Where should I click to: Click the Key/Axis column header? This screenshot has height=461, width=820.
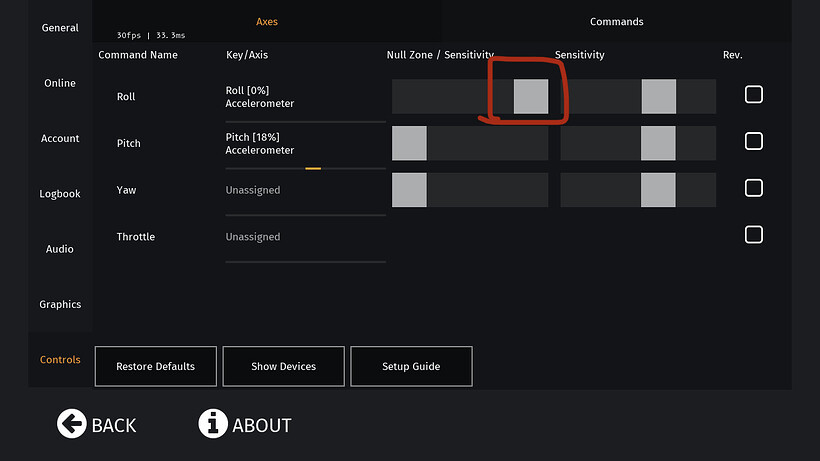(x=247, y=55)
